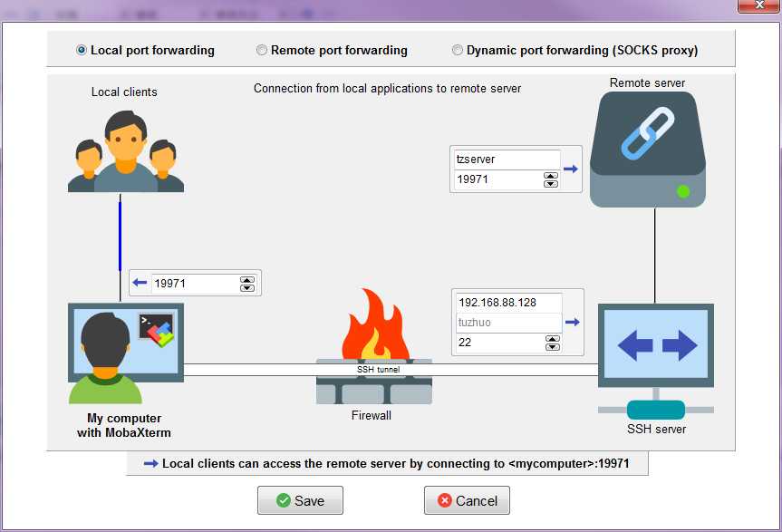Click the Firewall caption text

point(372,415)
